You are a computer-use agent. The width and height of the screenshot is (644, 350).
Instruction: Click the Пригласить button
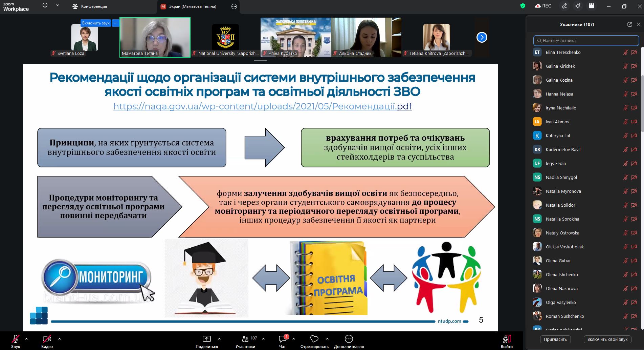555,339
